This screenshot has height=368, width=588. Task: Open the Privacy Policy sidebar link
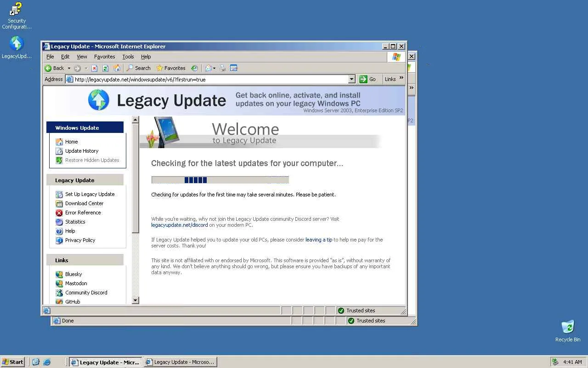click(80, 240)
